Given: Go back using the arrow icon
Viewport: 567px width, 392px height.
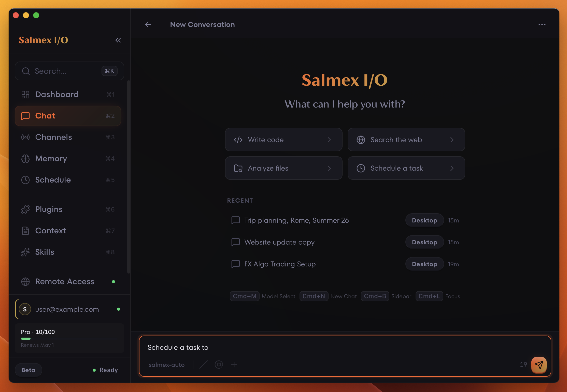Looking at the screenshot, I should coord(148,24).
